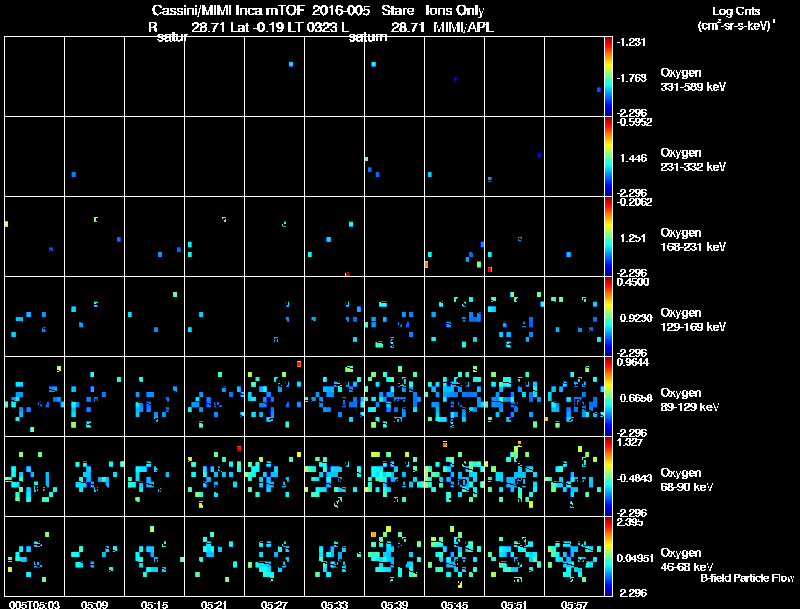Click the Oxygen 331-589 keV row label
Screen dimensions: 800x609
pyautogui.click(x=693, y=80)
